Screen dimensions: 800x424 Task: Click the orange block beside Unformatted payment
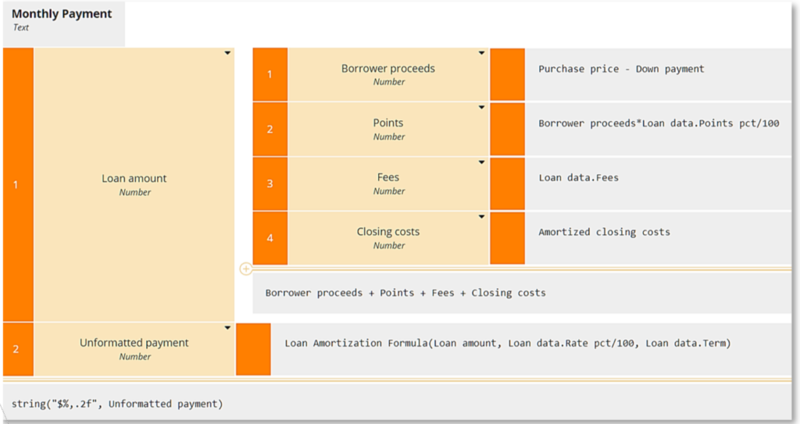coord(253,349)
